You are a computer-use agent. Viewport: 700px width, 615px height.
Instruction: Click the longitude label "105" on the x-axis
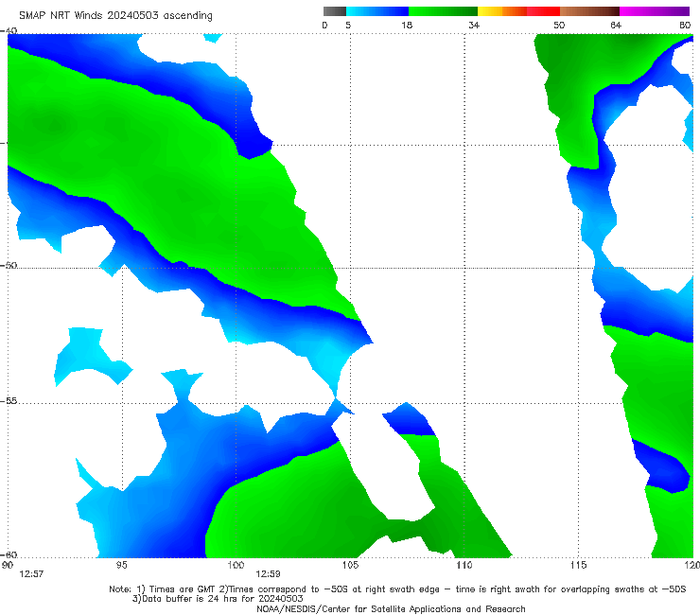click(350, 565)
